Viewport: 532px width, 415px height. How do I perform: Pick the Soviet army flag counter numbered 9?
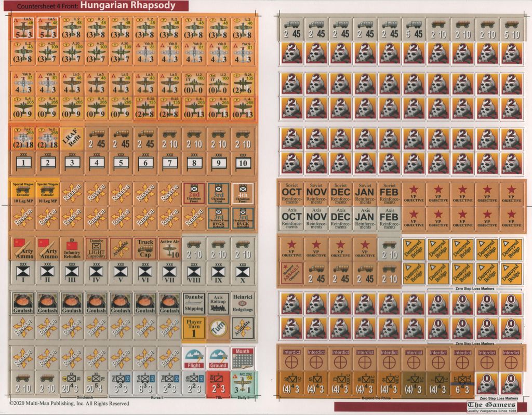[219, 163]
